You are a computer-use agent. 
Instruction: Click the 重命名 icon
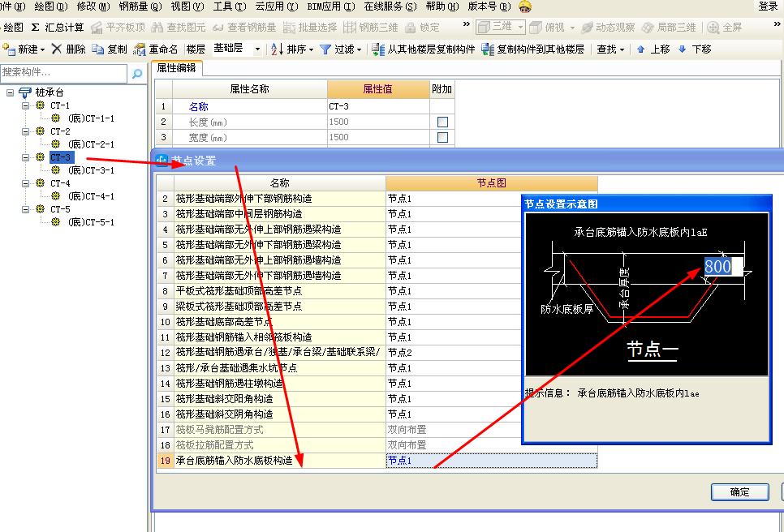click(x=139, y=49)
